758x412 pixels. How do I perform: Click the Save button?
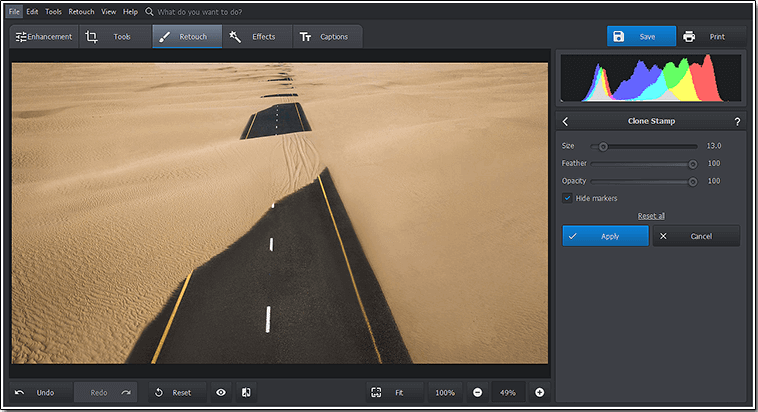pyautogui.click(x=641, y=36)
